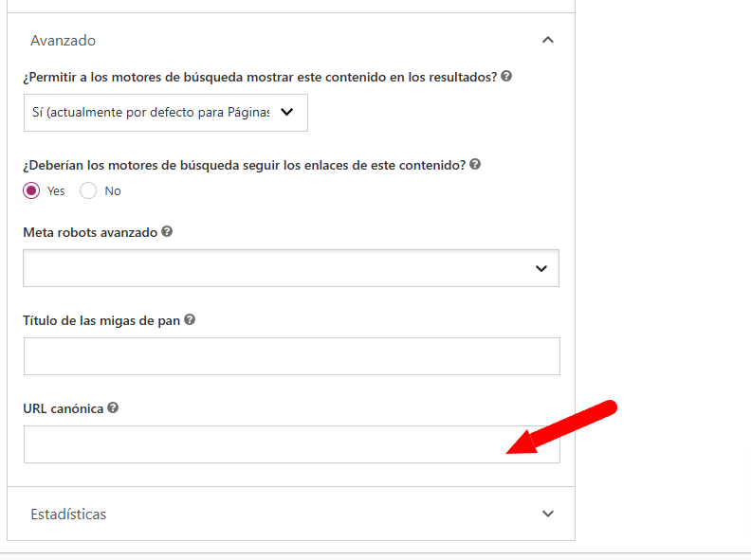Click into the URL canónica input field

[292, 444]
